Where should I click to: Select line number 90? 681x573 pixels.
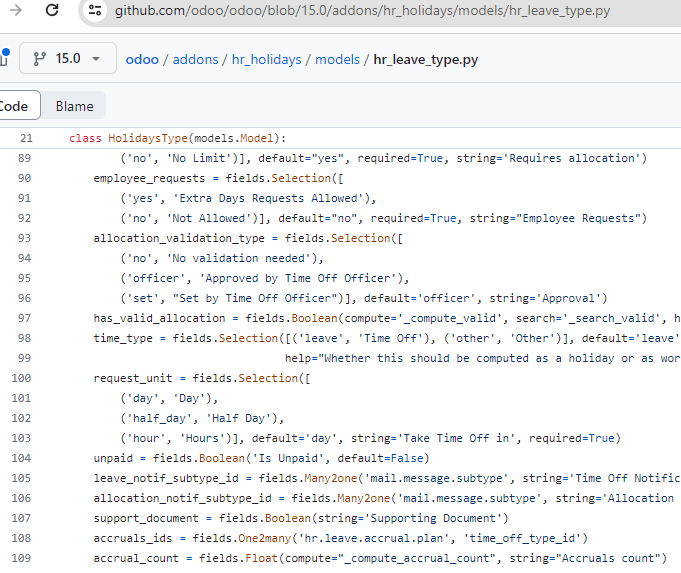24,178
